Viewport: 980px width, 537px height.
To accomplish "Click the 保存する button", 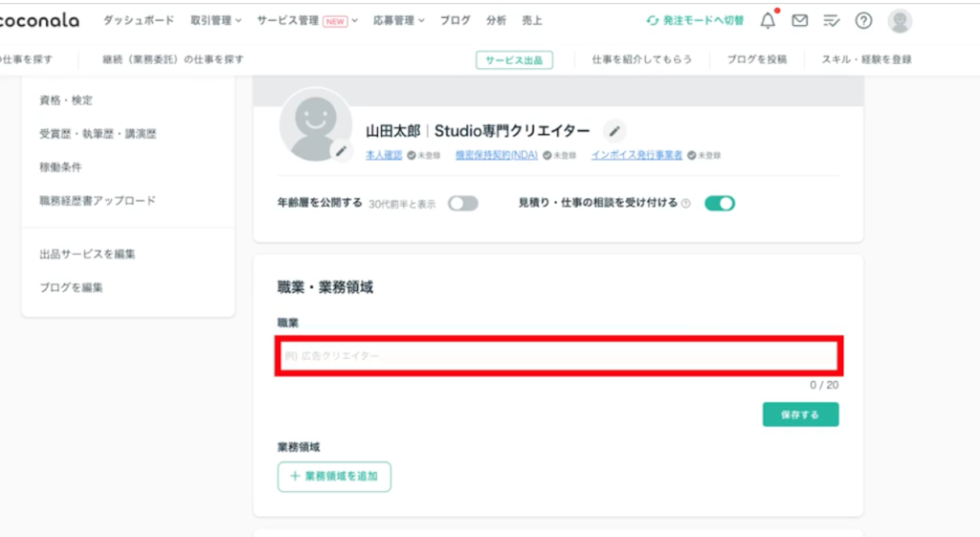I will pos(801,414).
